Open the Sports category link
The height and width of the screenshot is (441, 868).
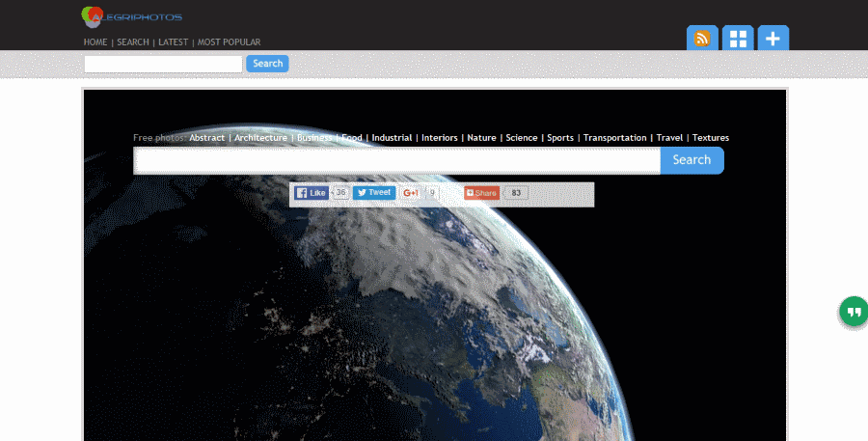pyautogui.click(x=560, y=138)
